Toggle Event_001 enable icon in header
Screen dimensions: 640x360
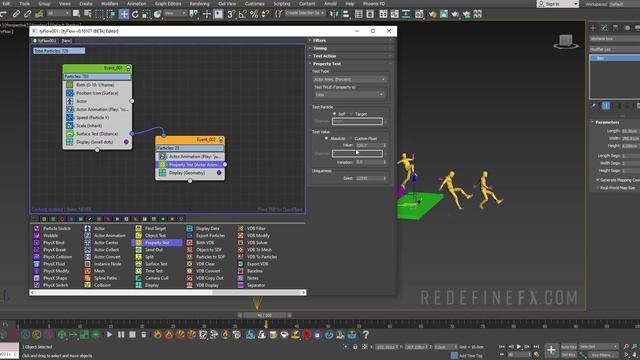pyautogui.click(x=128, y=68)
